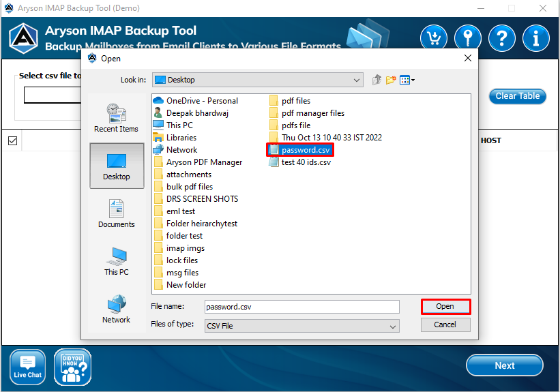This screenshot has height=392, width=560.
Task: Select folder test folder
Action: [178, 236]
